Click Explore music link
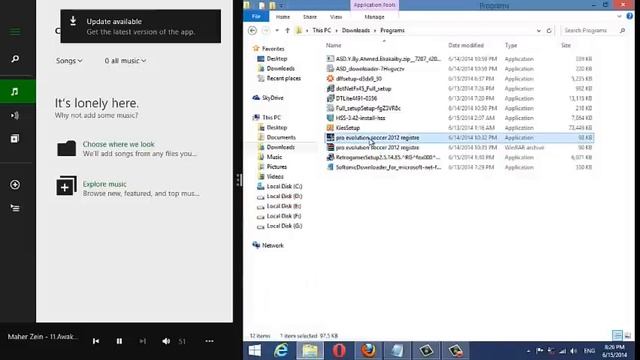Image resolution: width=640 pixels, height=360 pixels. (x=104, y=184)
